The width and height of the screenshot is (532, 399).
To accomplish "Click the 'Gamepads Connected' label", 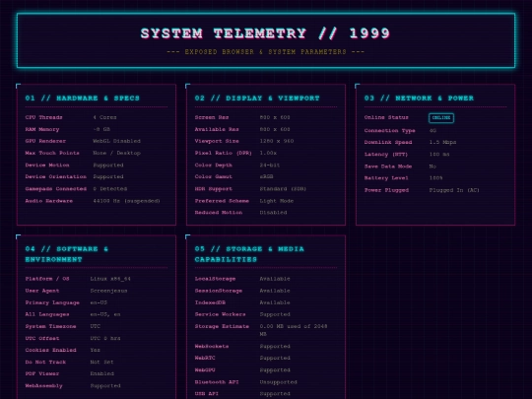I will [x=55, y=188].
